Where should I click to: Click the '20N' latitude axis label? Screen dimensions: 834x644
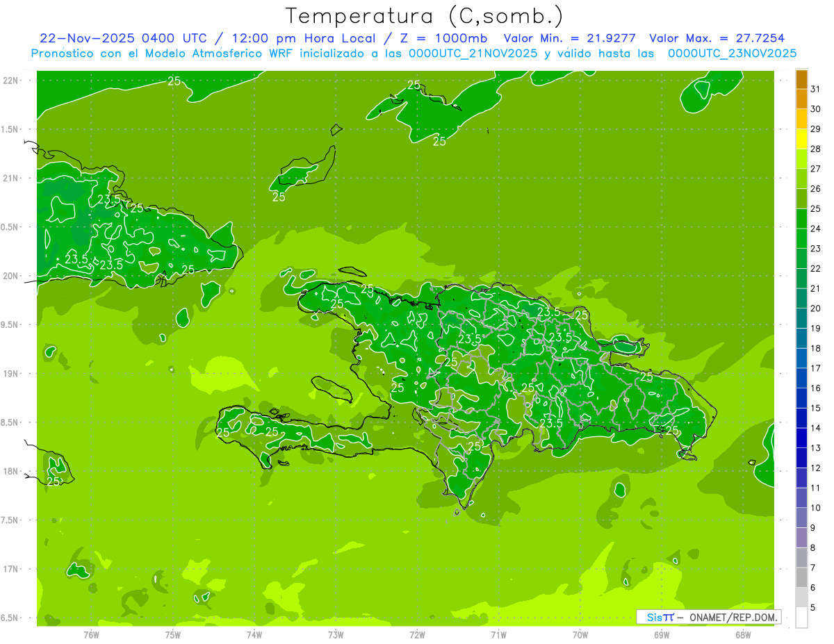click(x=10, y=276)
